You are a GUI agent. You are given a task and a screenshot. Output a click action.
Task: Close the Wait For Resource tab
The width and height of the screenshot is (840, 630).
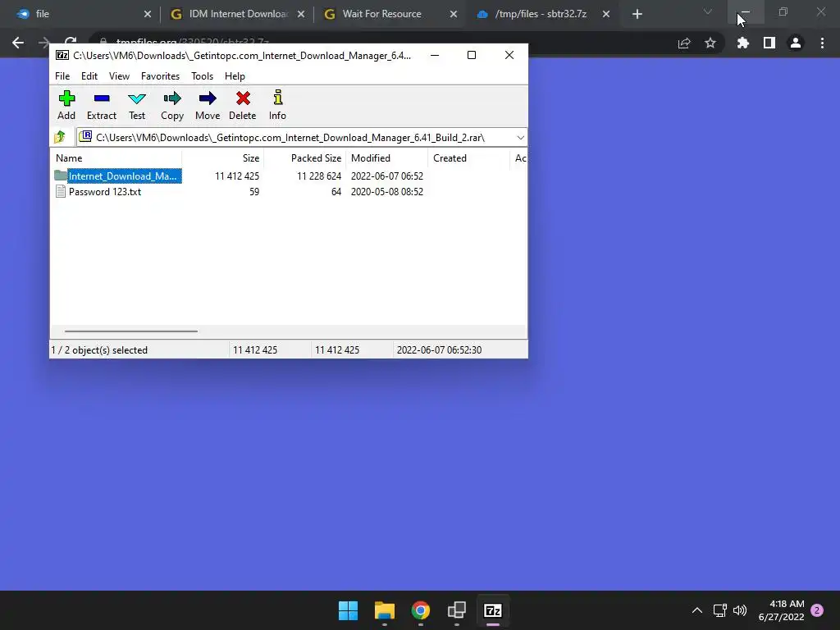[x=454, y=14]
